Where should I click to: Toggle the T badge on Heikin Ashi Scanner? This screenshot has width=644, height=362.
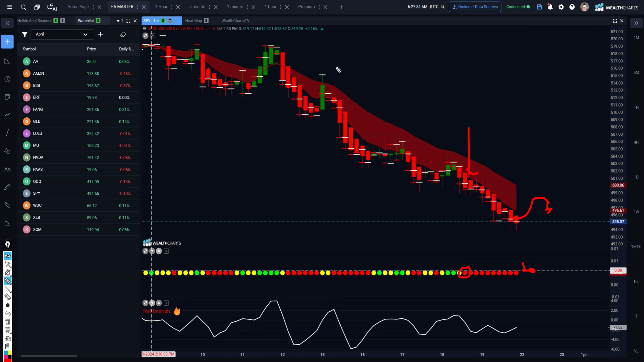62,20
